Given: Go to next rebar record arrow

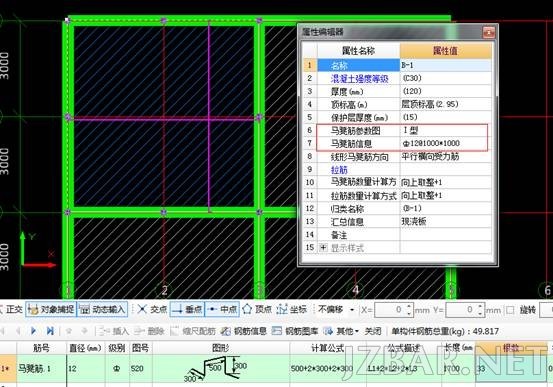Looking at the screenshot, I should 33,331.
